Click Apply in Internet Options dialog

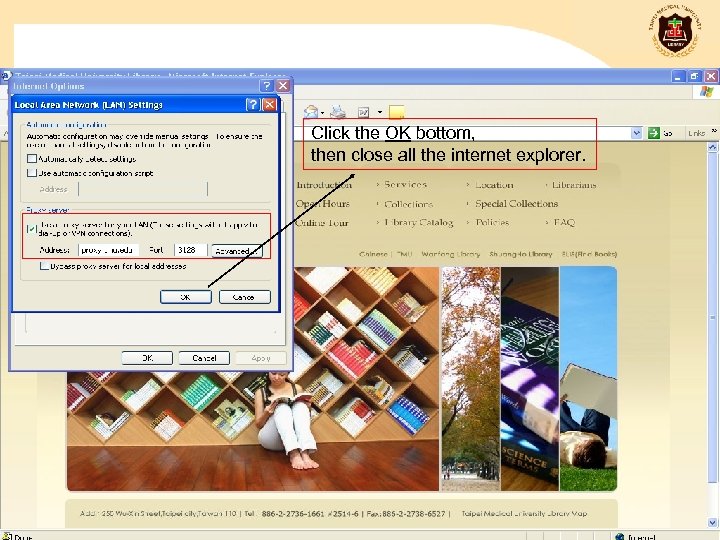point(261,358)
